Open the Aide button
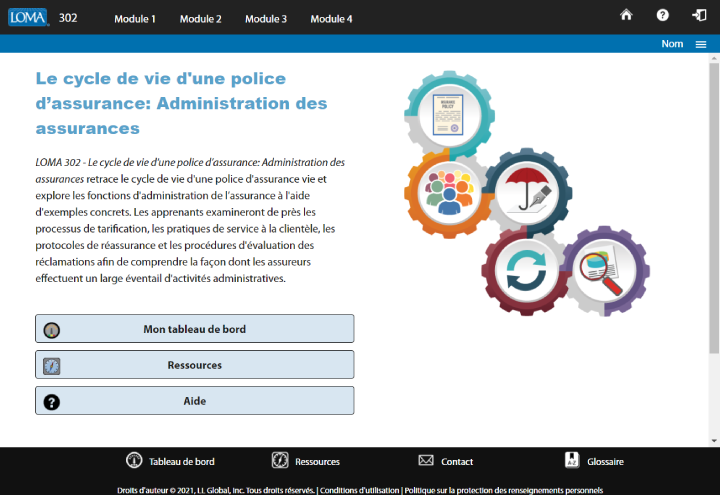Screen dimensions: 720x495 (x=195, y=400)
